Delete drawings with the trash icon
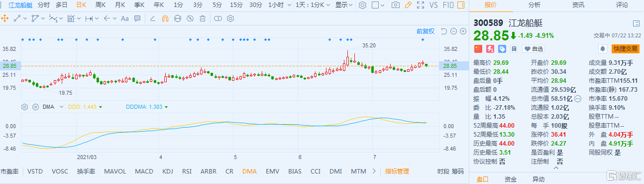Viewport: 644px width, 184px height. (x=203, y=18)
